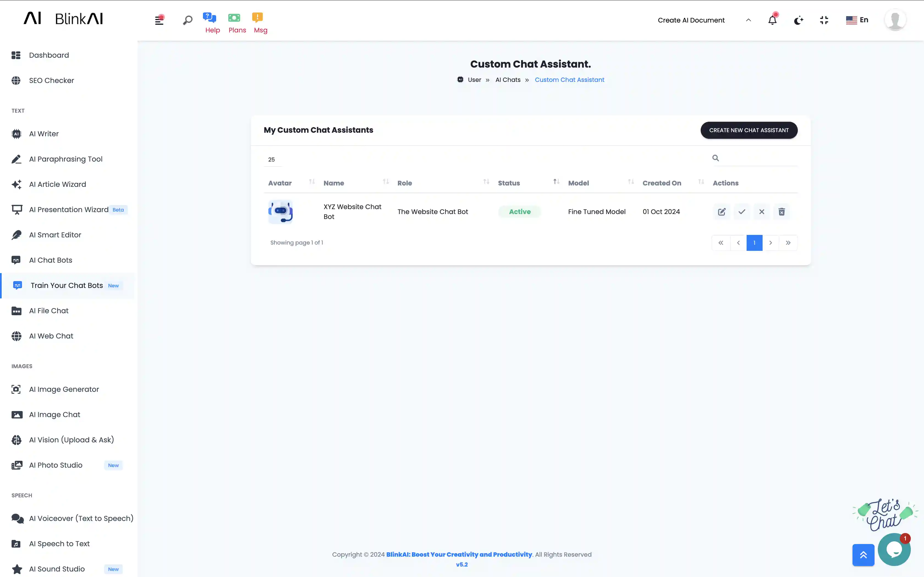The width and height of the screenshot is (924, 577).
Task: Toggle fullscreen view icon
Action: [824, 20]
